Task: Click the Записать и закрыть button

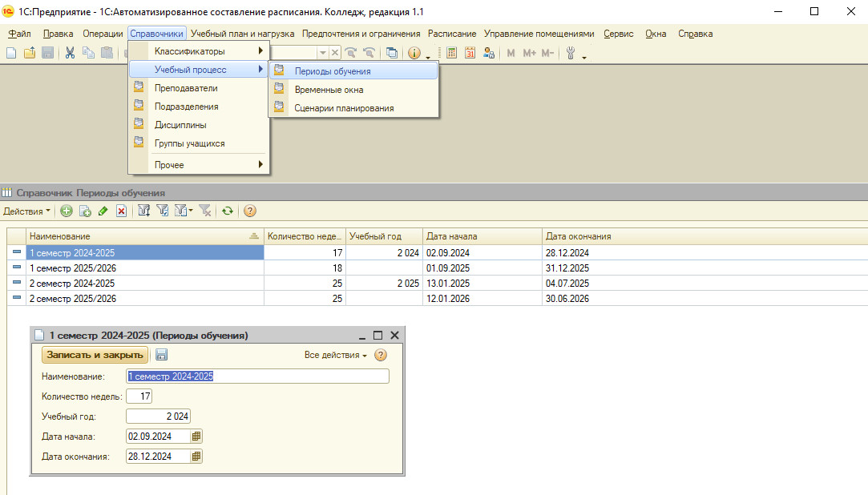Action: click(x=95, y=355)
